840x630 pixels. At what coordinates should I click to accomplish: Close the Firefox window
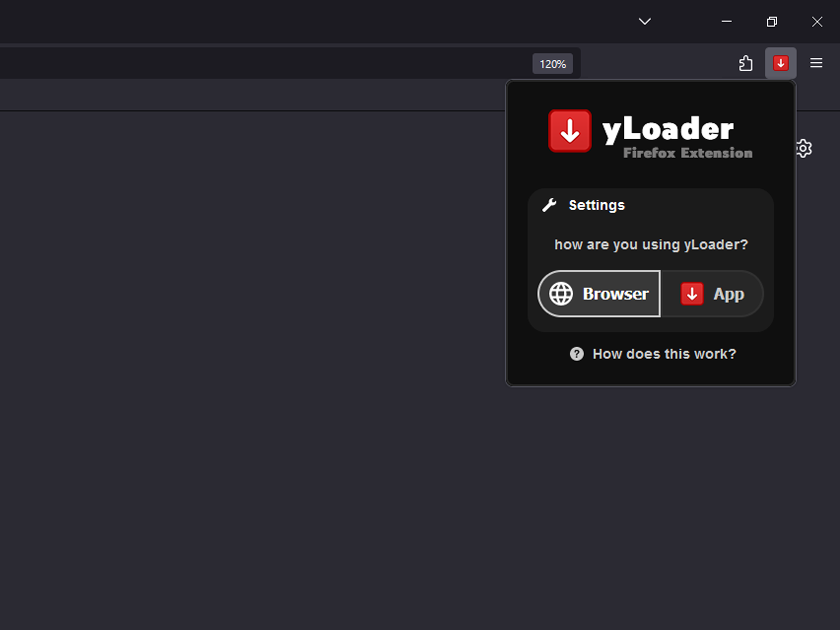817,22
